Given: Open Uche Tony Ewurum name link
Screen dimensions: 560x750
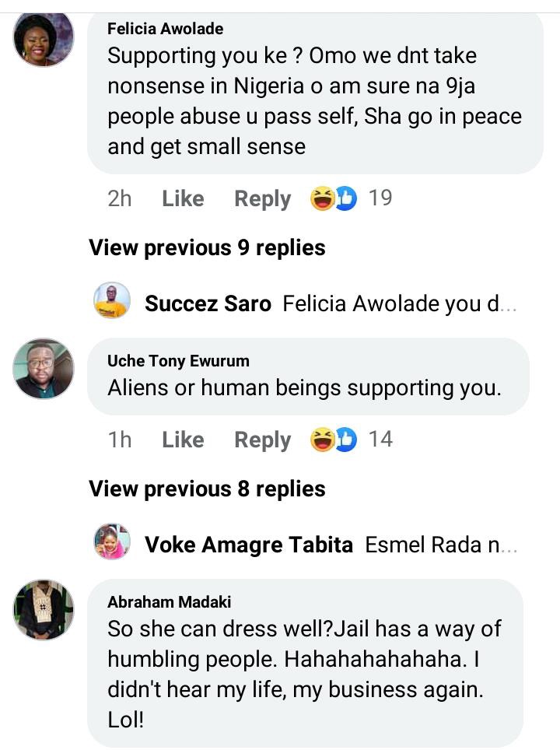Looking at the screenshot, I should pyautogui.click(x=178, y=361).
